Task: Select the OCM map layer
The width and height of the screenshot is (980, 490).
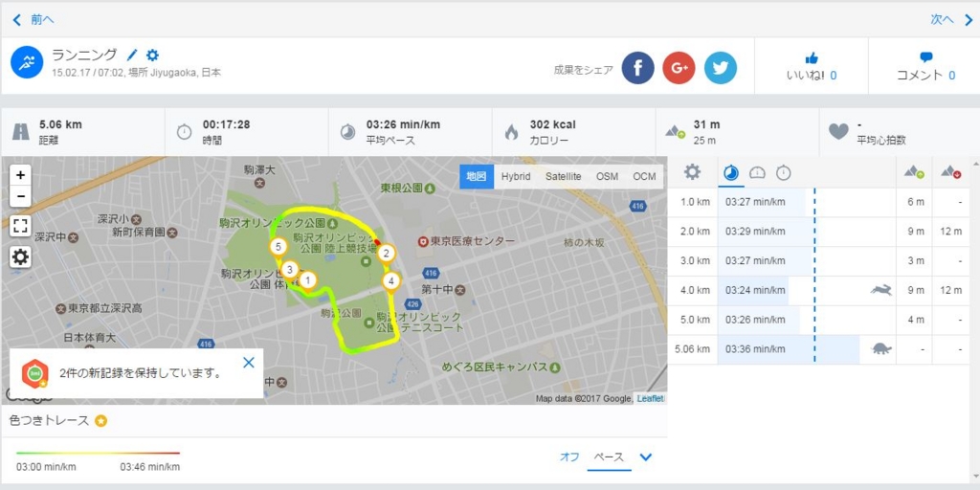Action: pyautogui.click(x=644, y=177)
